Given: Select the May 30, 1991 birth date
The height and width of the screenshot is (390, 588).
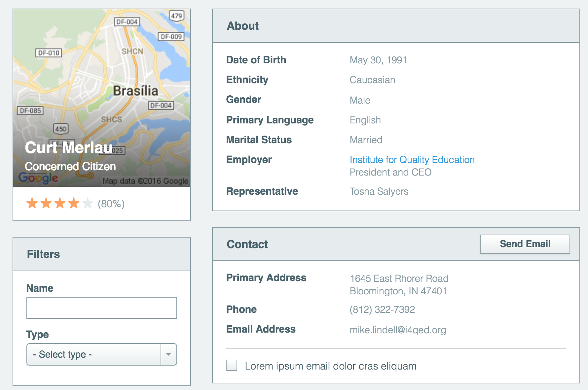Looking at the screenshot, I should pos(378,60).
